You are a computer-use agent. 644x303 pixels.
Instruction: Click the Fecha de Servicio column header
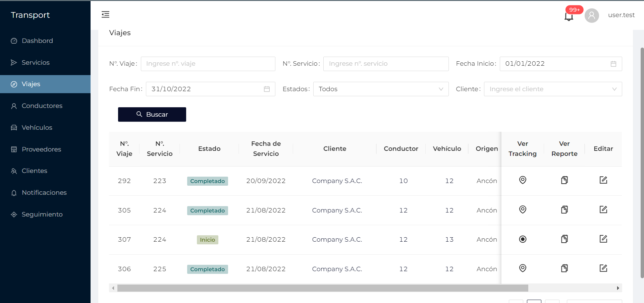266,149
